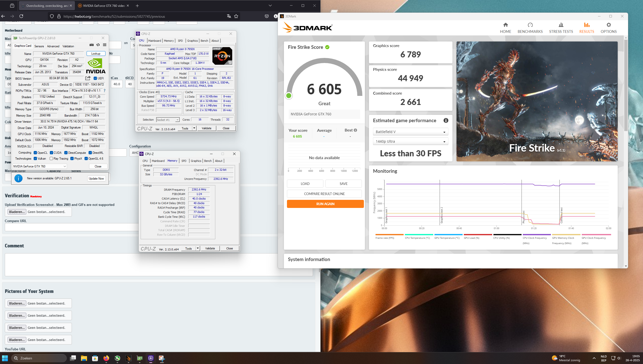Click the info icon beside Estimated game performance
The image size is (643, 364).
point(446,121)
